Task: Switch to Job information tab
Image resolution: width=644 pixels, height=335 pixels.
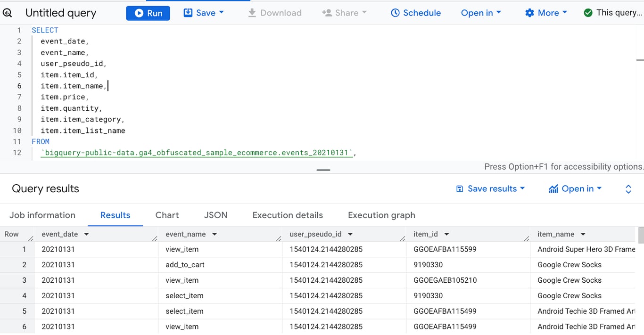Action: coord(42,215)
